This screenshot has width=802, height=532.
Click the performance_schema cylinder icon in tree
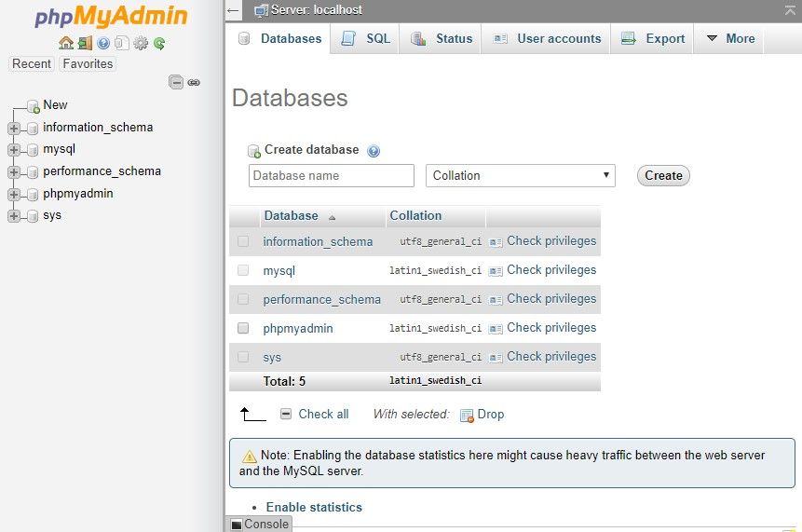33,171
